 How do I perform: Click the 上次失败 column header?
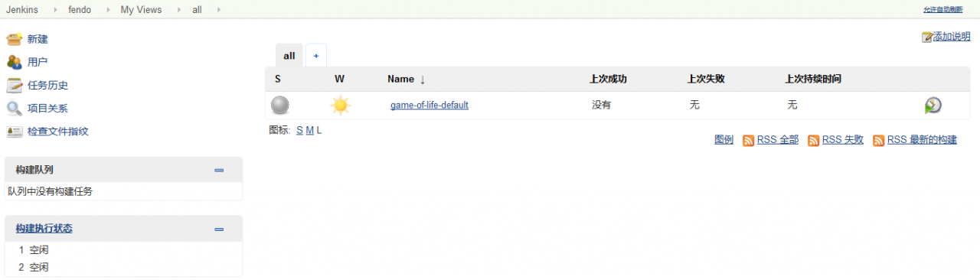[706, 79]
